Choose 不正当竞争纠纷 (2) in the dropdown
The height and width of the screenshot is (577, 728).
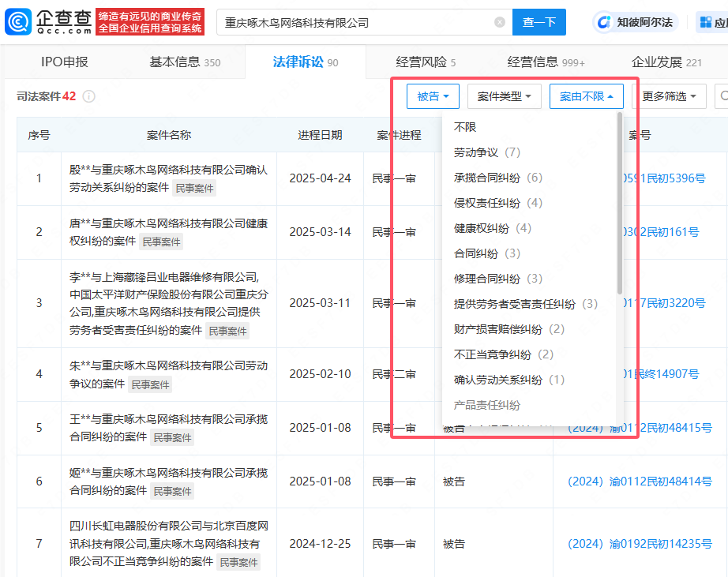(503, 354)
